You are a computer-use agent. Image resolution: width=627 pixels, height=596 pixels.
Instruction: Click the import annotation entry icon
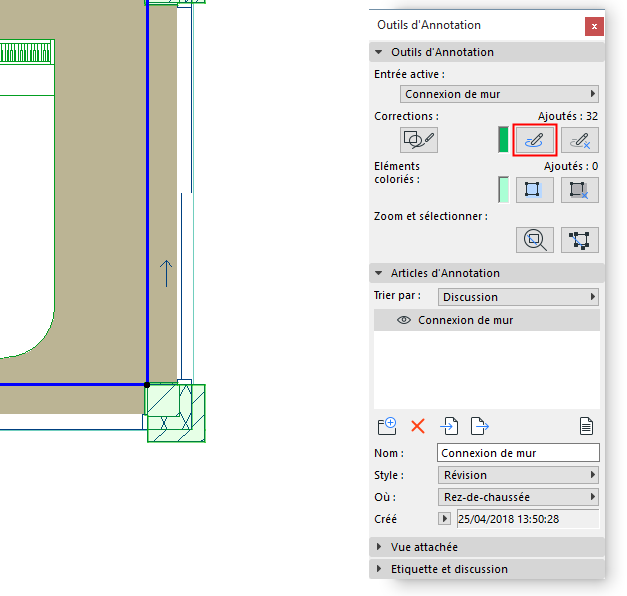pos(449,426)
